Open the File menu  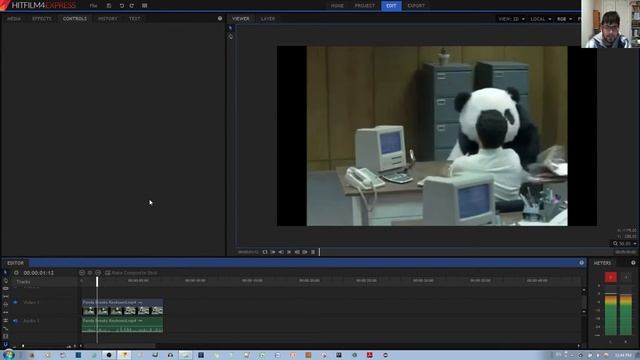coord(93,6)
